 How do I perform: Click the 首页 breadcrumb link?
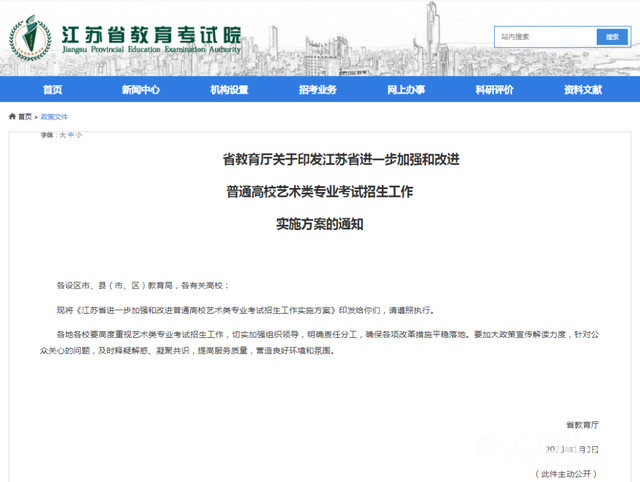point(25,116)
